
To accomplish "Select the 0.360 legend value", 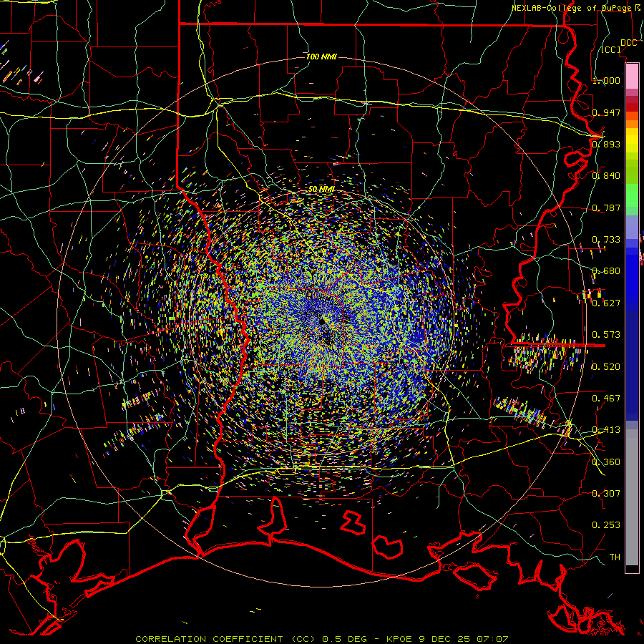I will tap(606, 462).
